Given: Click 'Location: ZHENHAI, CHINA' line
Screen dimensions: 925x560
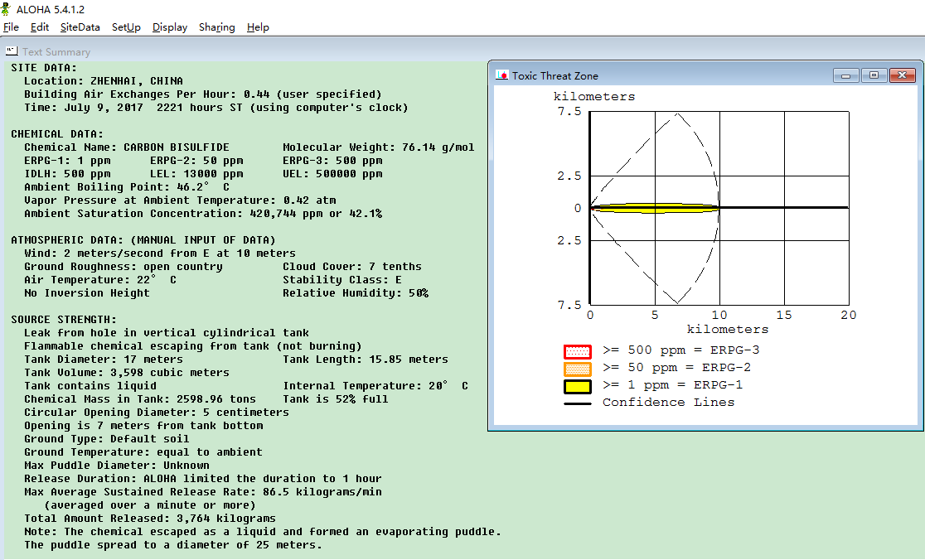Looking at the screenshot, I should (104, 80).
